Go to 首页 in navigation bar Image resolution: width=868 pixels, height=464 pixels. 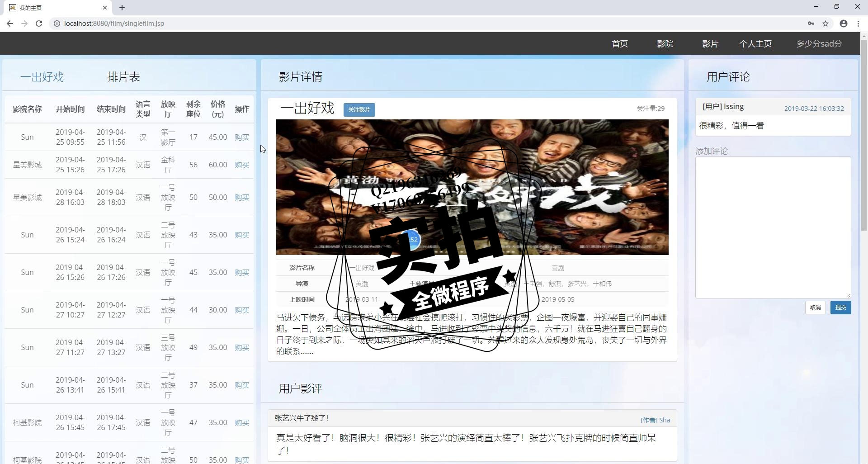(620, 44)
